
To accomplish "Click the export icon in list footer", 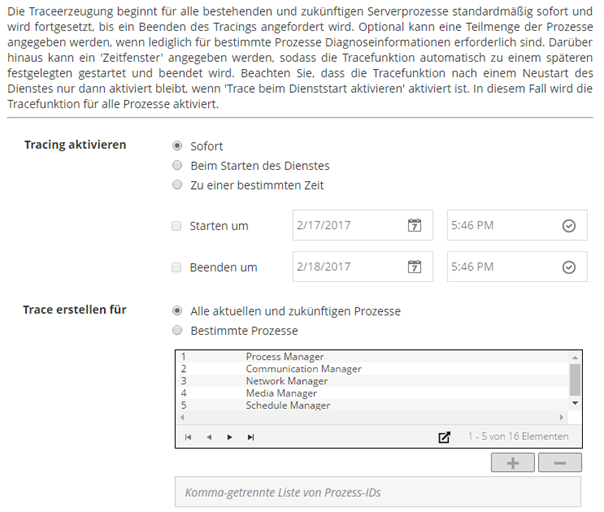I will [445, 437].
